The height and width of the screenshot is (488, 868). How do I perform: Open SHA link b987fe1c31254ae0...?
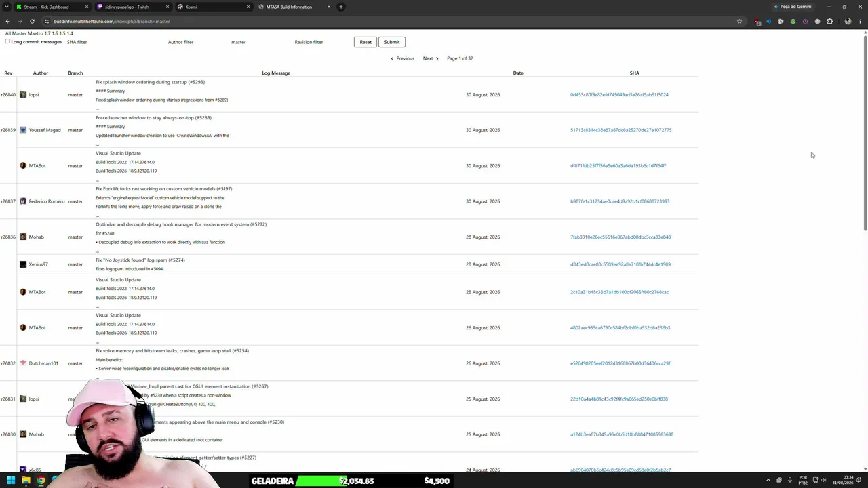click(620, 201)
